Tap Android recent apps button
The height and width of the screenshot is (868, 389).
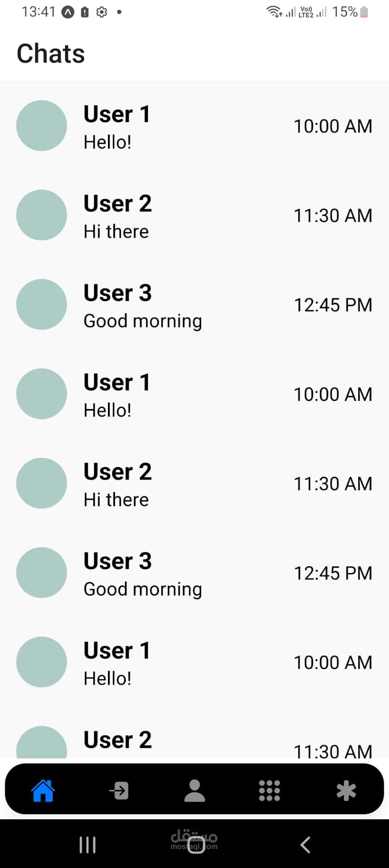pos(87,845)
